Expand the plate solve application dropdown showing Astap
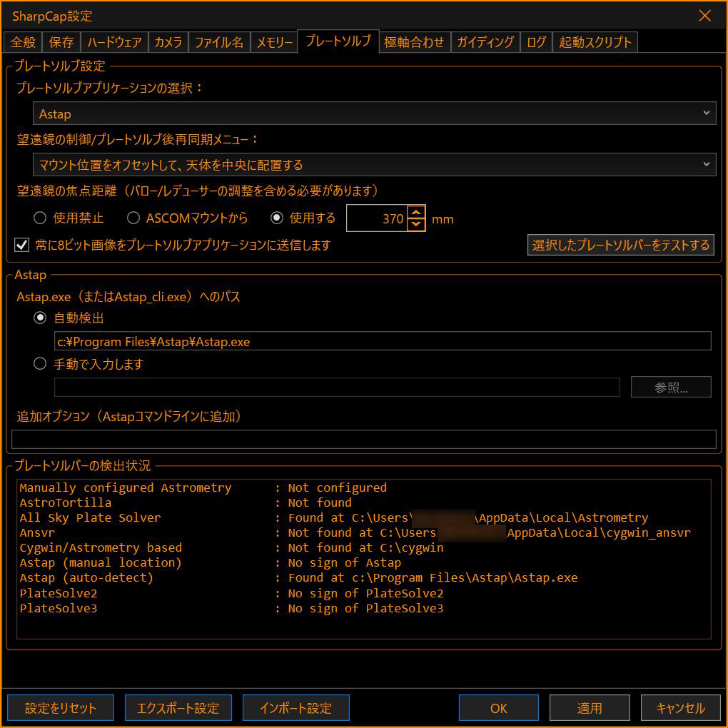The width and height of the screenshot is (728, 728). tap(374, 113)
